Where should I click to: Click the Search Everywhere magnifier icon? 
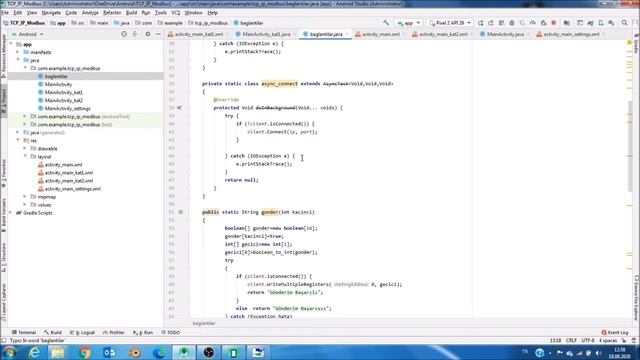[624, 23]
